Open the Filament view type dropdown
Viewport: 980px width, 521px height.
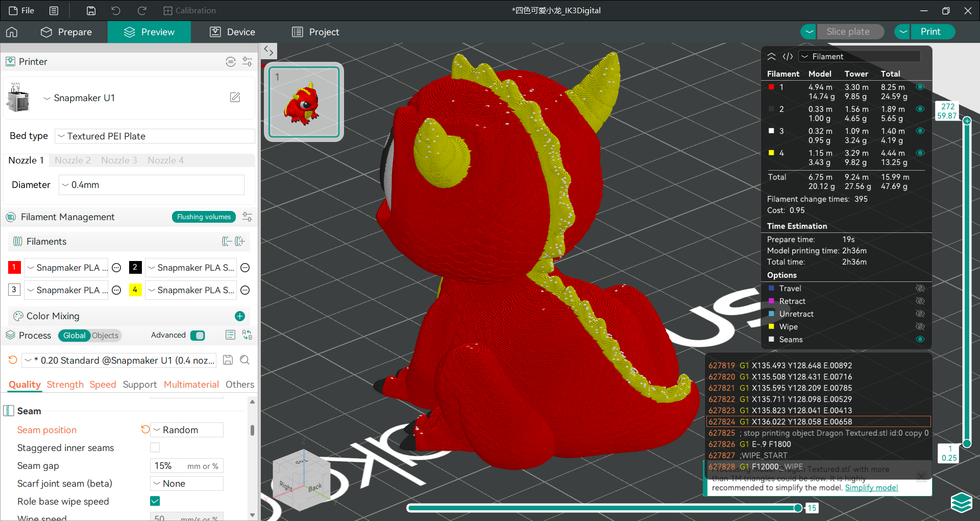tap(860, 57)
